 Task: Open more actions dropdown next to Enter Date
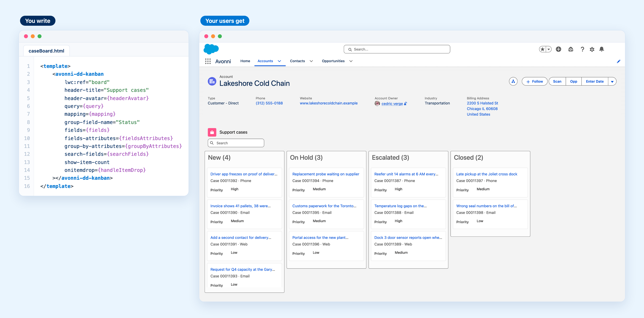pos(612,82)
